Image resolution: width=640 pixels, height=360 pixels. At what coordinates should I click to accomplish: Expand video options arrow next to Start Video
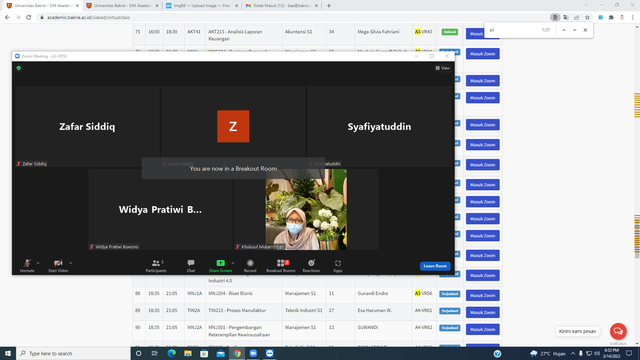[x=71, y=263]
